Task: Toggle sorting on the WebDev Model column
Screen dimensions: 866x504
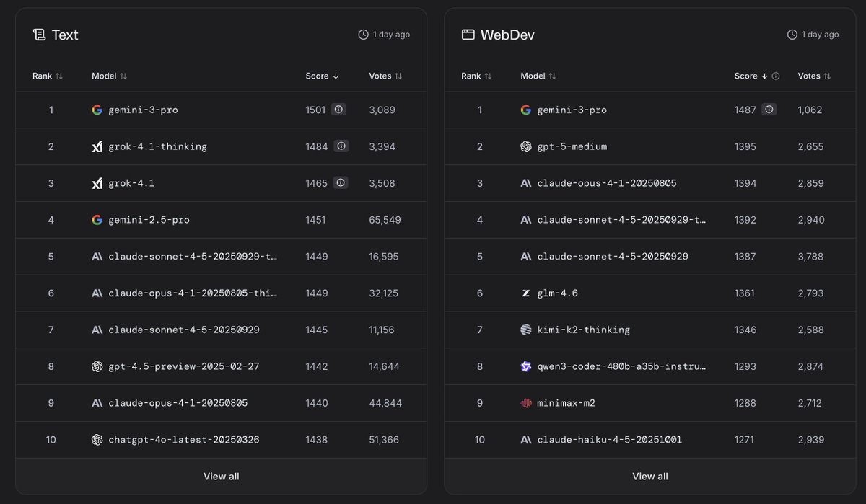Action: pos(543,76)
